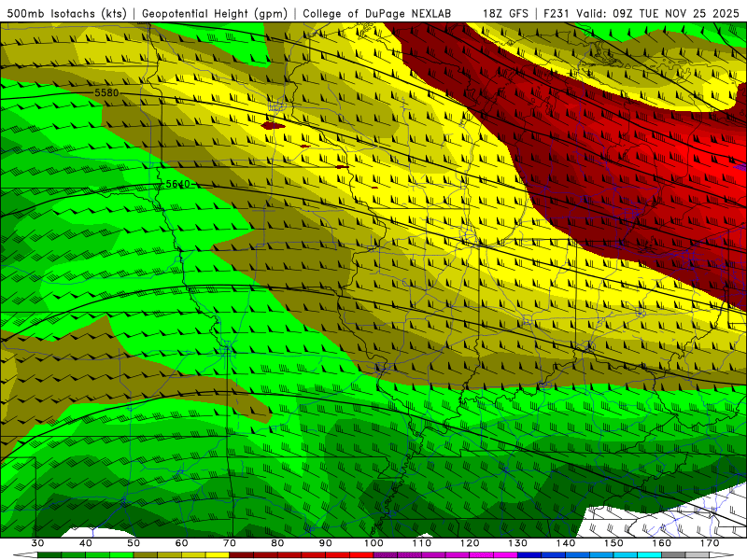Click the 90 value on the color scale
747x560 pixels.
click(325, 543)
